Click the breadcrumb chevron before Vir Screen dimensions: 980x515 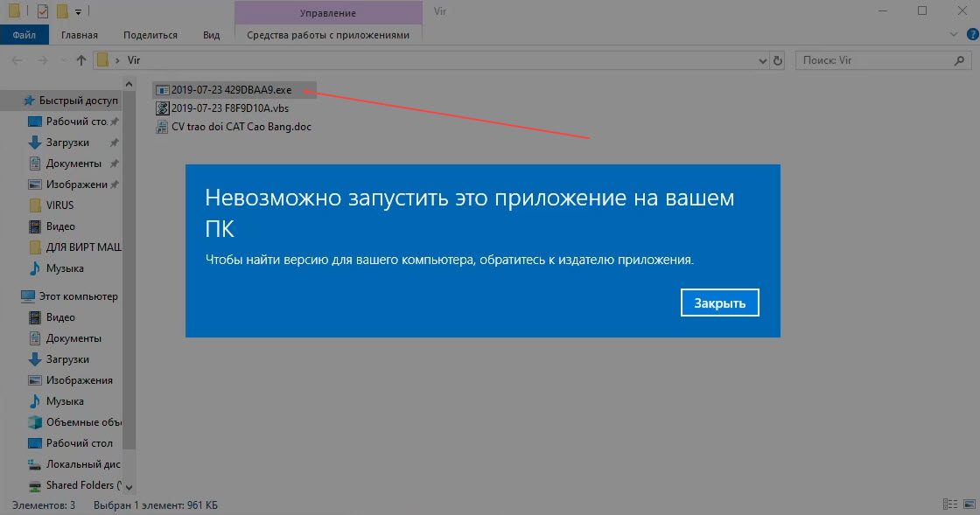tap(117, 60)
